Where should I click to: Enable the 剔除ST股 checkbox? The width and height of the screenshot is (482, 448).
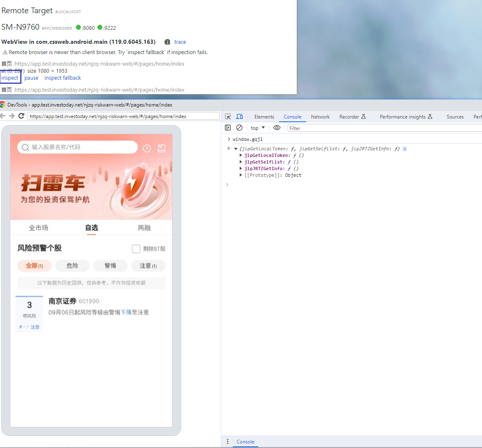pos(136,249)
